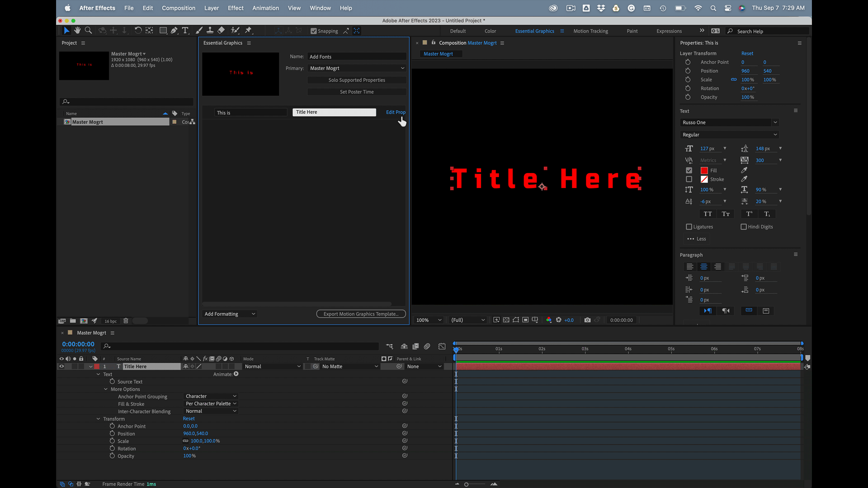868x488 pixels.
Task: Open the Composition menu
Action: pos(179,8)
